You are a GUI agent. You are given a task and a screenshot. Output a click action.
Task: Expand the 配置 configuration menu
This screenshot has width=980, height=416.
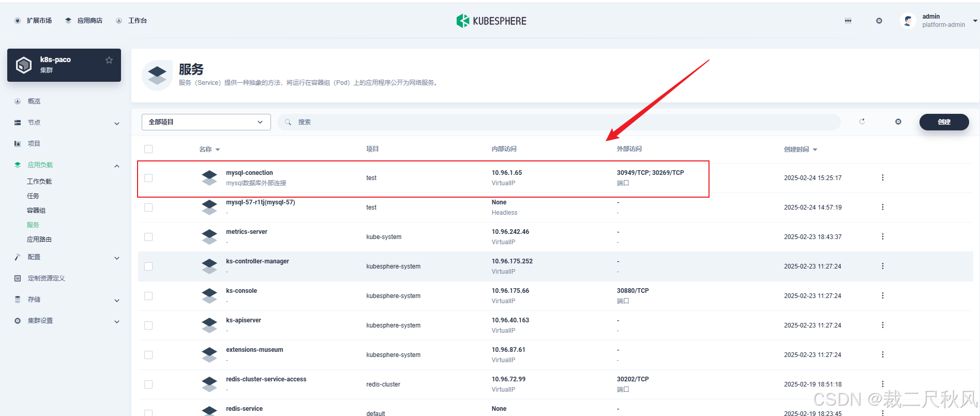(x=117, y=258)
